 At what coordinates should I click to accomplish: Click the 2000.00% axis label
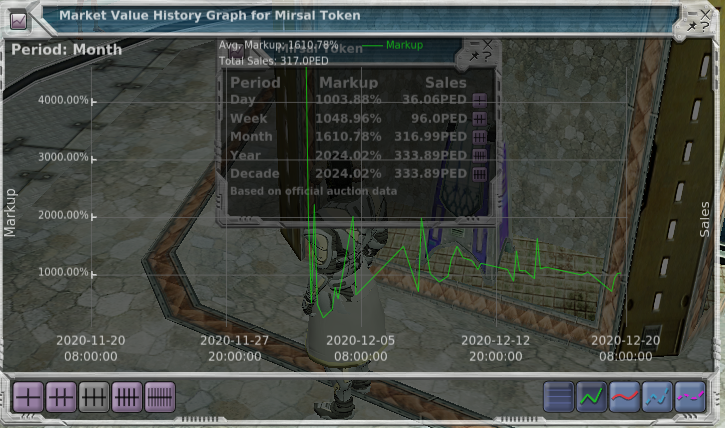coord(63,215)
